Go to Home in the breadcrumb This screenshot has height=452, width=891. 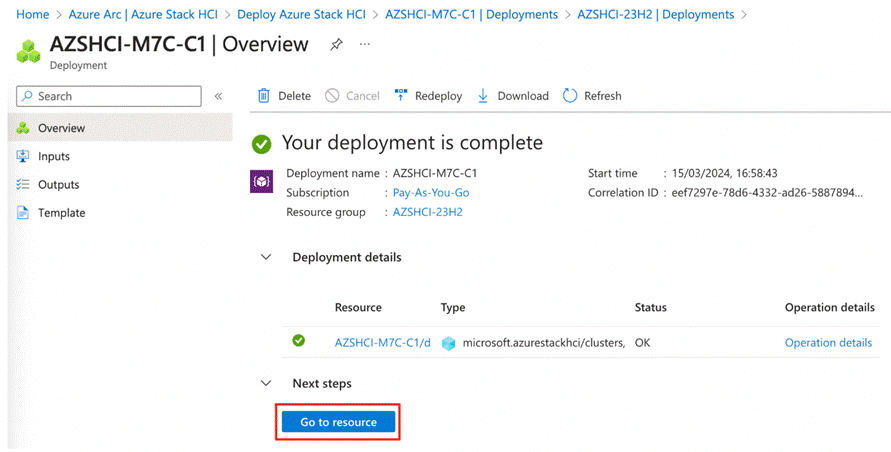33,15
